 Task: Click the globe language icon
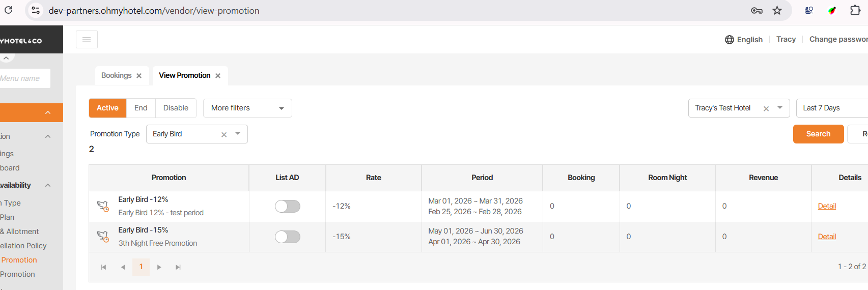730,40
